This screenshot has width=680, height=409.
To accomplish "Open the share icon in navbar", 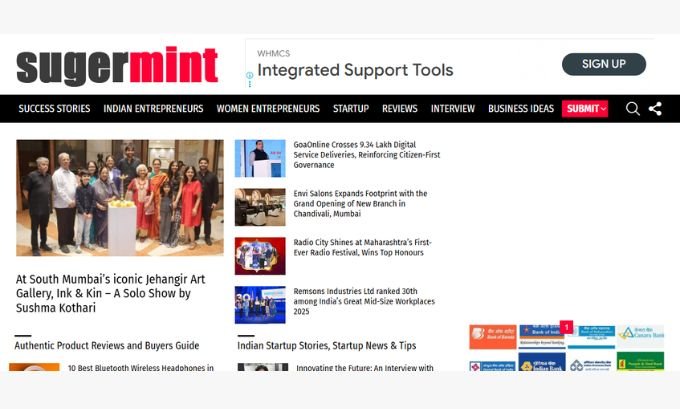I will [655, 108].
